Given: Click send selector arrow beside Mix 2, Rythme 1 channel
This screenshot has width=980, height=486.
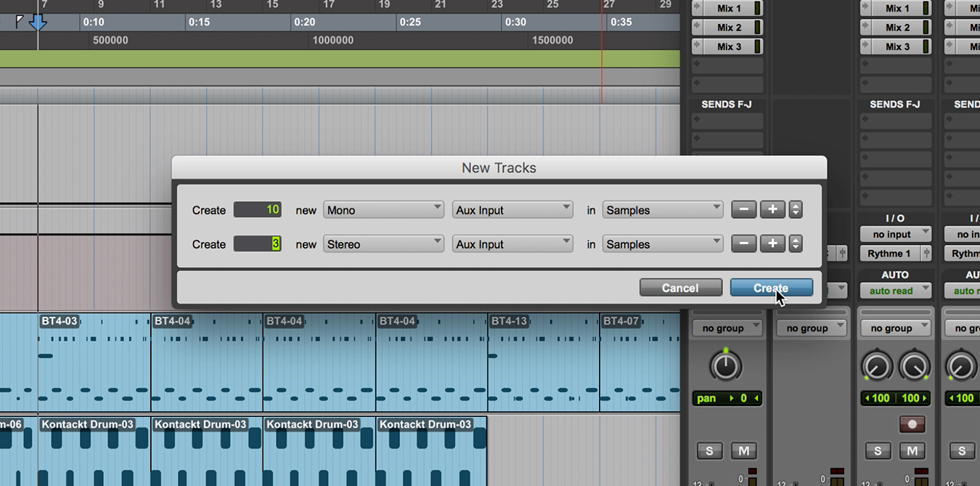Looking at the screenshot, I should [866, 28].
